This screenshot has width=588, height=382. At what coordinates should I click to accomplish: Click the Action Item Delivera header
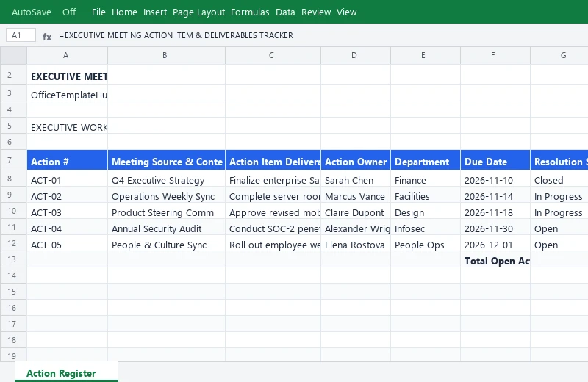click(273, 160)
